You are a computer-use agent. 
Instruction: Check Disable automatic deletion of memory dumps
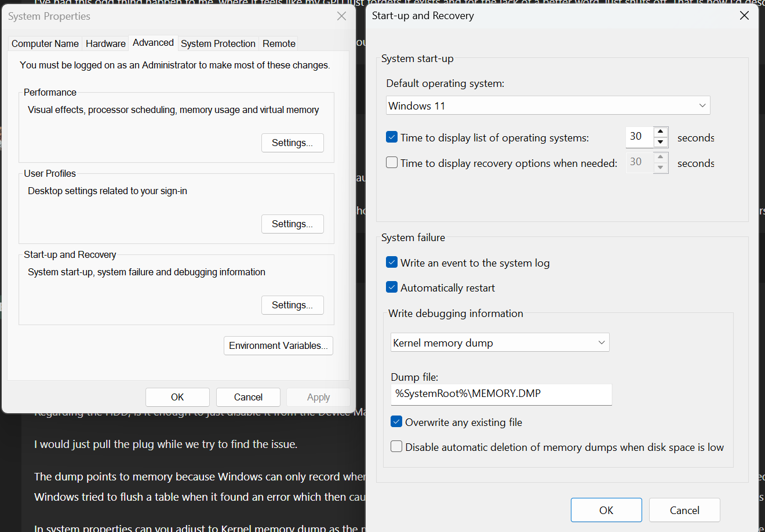(396, 447)
